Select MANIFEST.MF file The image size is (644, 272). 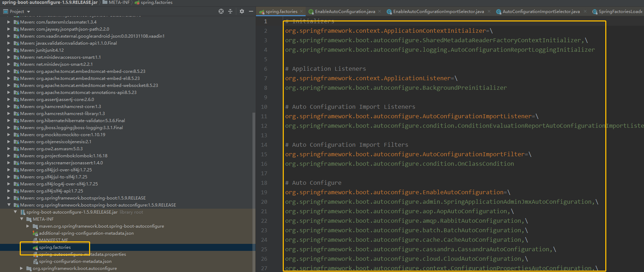pos(54,240)
